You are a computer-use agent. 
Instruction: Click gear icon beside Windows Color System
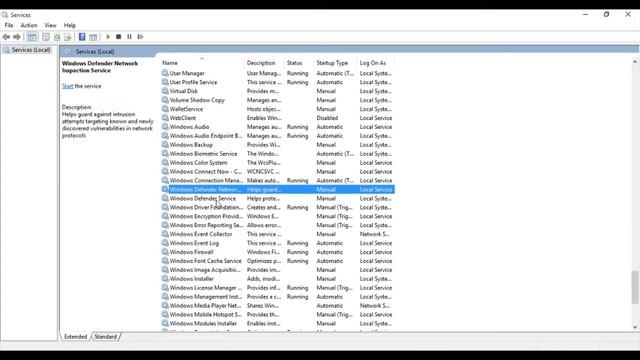(165, 162)
